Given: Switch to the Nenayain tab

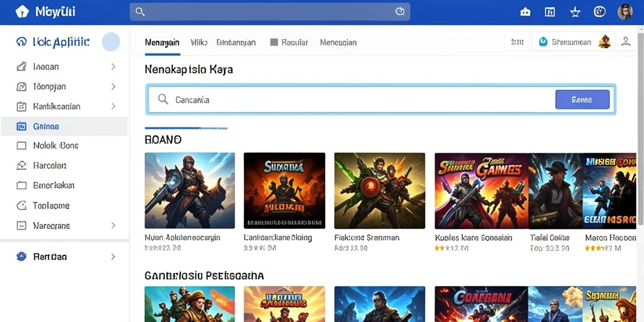Looking at the screenshot, I should tap(162, 42).
